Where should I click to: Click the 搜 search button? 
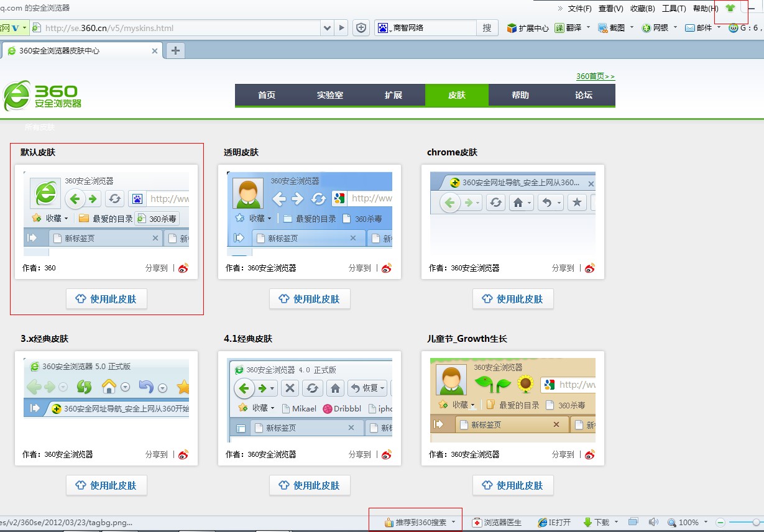487,28
